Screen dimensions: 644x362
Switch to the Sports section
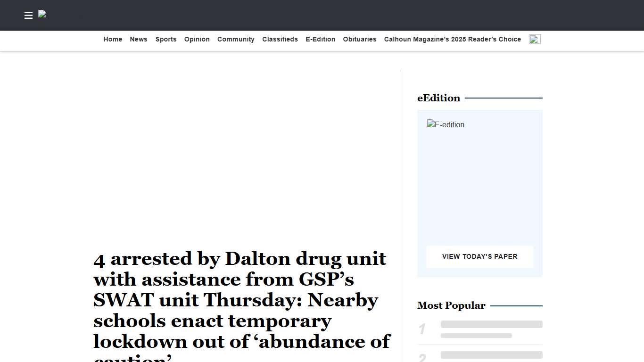click(x=165, y=39)
